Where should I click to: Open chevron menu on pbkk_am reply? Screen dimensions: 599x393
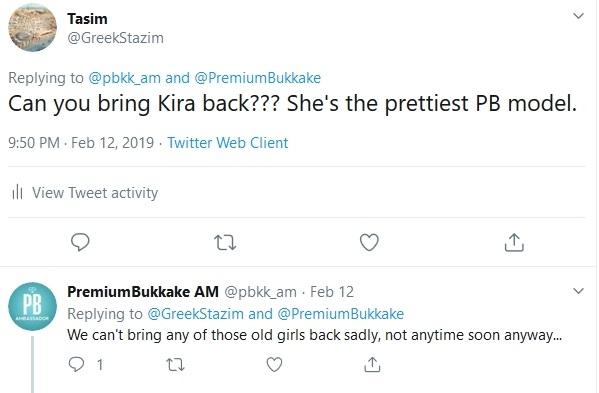click(578, 291)
